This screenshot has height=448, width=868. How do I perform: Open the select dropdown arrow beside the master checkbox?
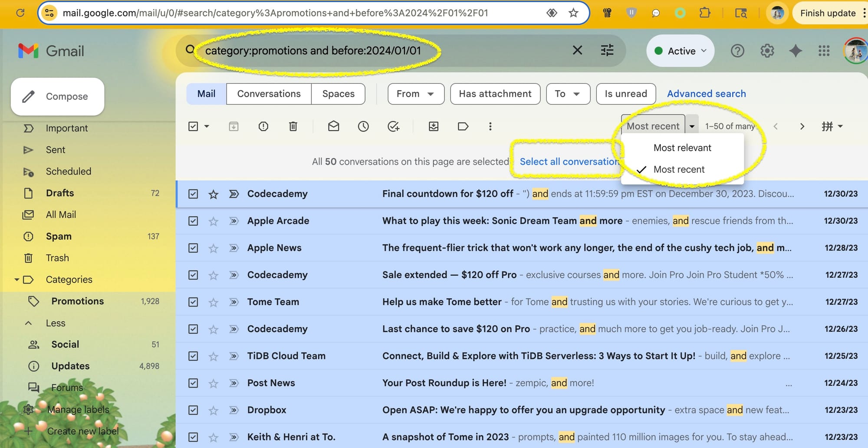(207, 126)
